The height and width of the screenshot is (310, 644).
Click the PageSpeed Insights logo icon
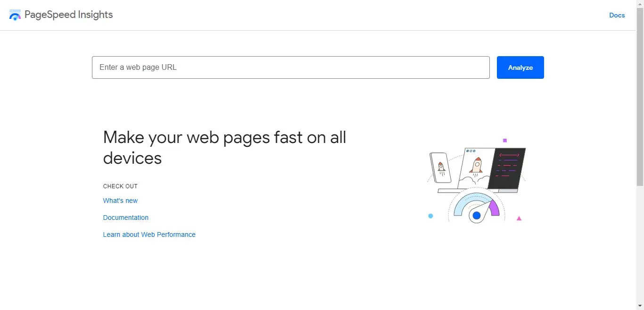pyautogui.click(x=15, y=15)
